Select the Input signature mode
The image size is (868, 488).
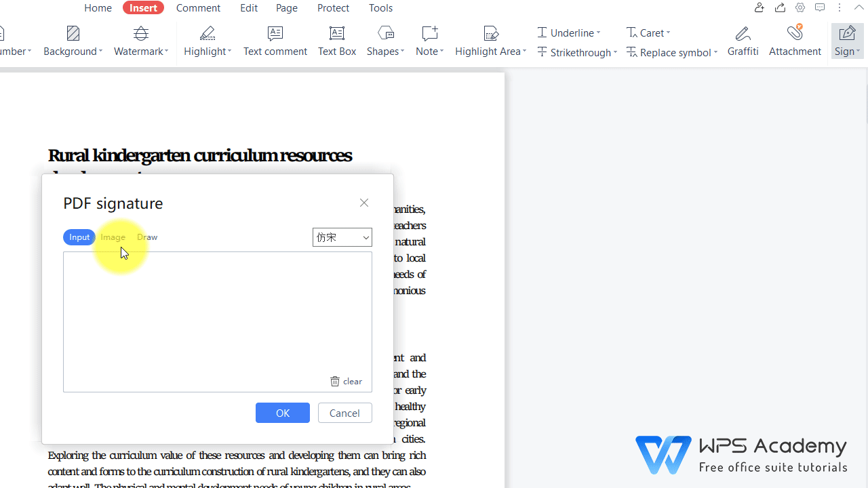[x=79, y=237]
